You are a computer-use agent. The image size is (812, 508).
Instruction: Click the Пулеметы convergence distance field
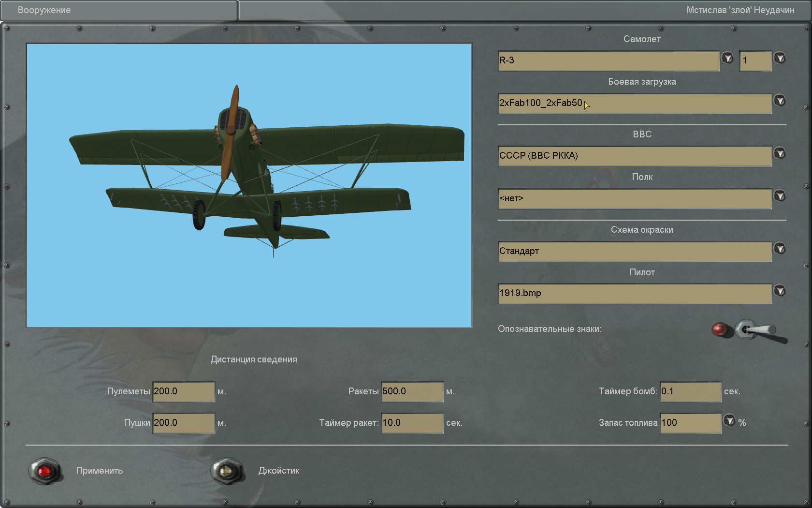pyautogui.click(x=184, y=391)
